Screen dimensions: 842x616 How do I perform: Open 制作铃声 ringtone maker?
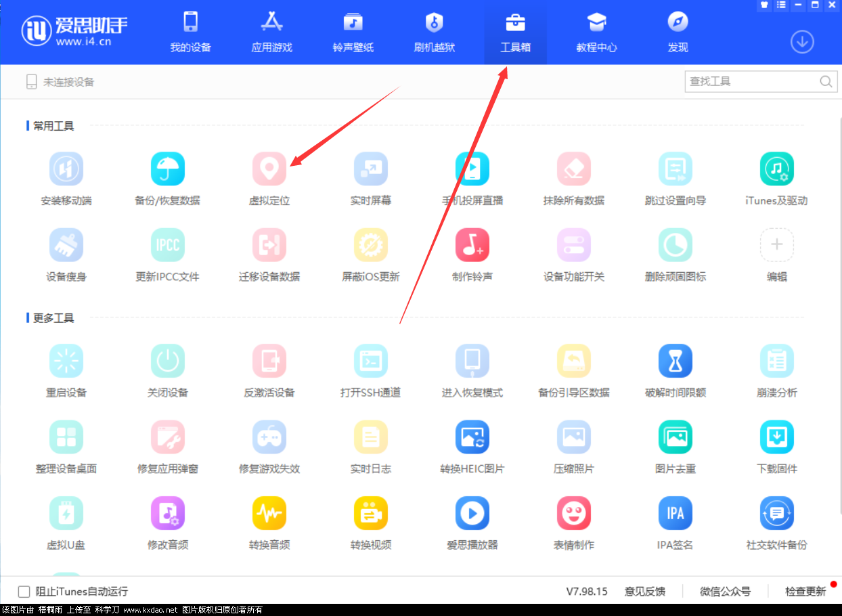click(x=472, y=244)
